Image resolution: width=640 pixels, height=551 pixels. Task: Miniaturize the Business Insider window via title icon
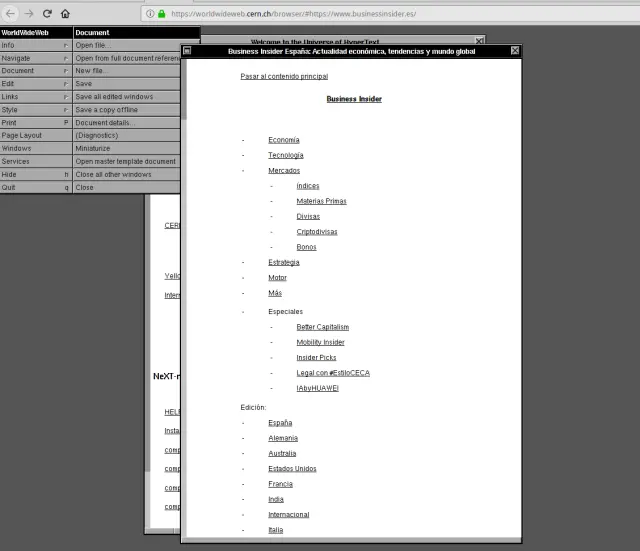[x=187, y=51]
